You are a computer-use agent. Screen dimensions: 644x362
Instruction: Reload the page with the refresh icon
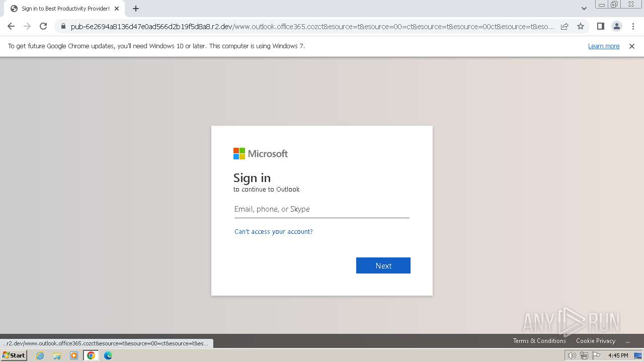[x=43, y=26]
